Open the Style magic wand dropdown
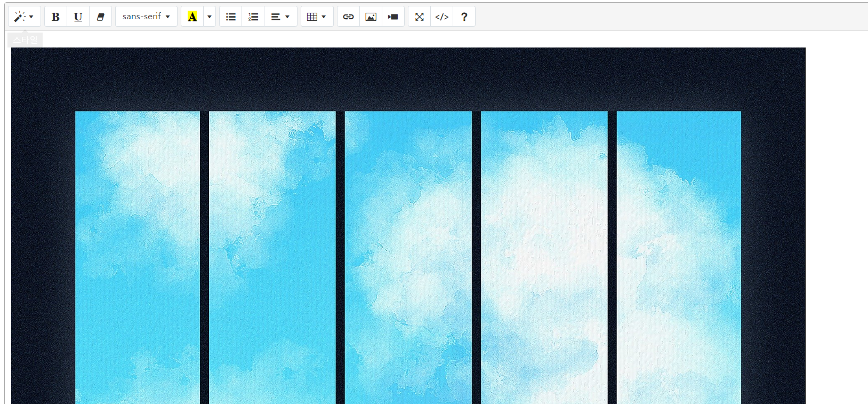Image resolution: width=868 pixels, height=404 pixels. [x=24, y=17]
